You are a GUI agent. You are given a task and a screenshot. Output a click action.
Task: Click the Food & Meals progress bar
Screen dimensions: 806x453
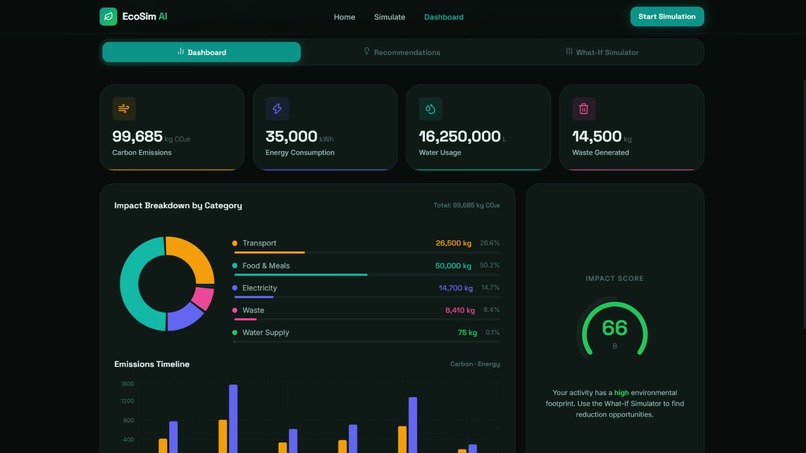pyautogui.click(x=367, y=275)
